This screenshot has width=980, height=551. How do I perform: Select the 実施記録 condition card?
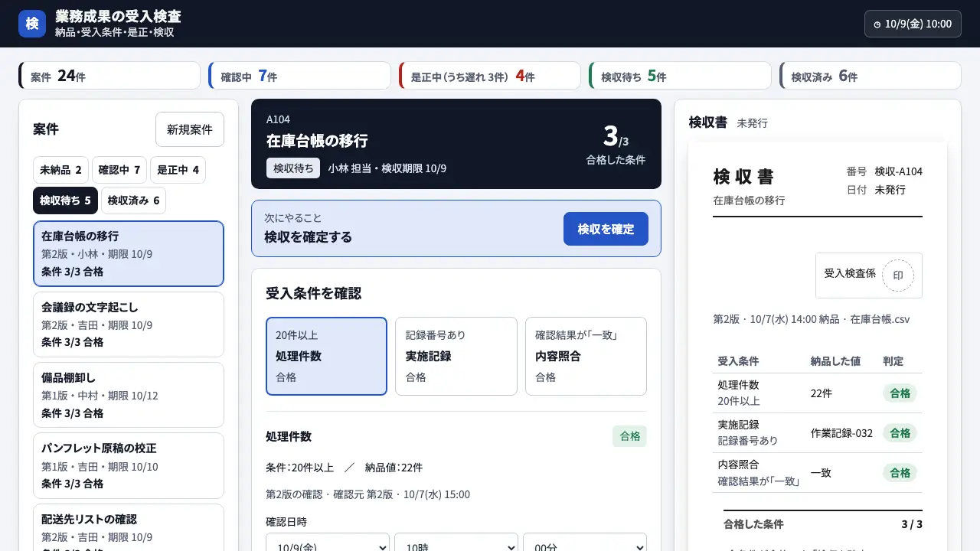click(x=456, y=356)
